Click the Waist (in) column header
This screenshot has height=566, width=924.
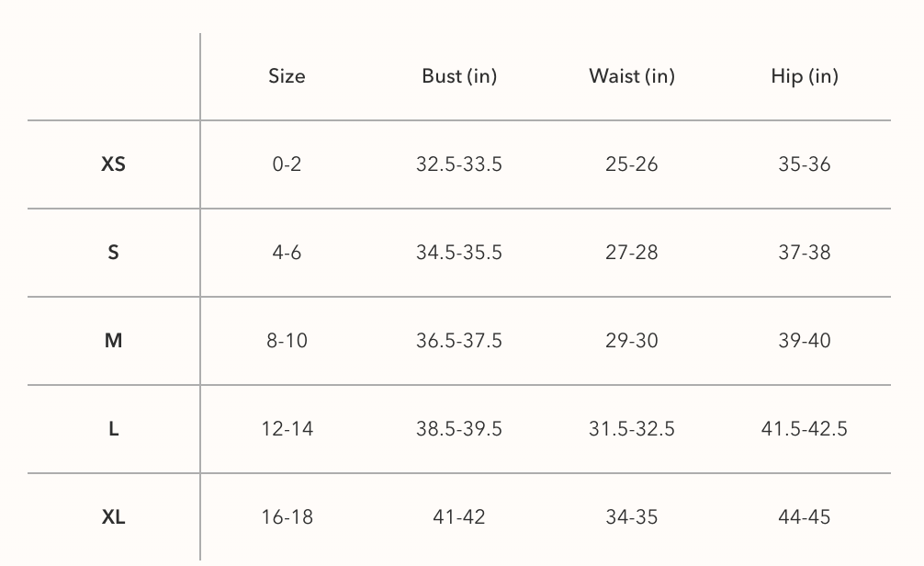pyautogui.click(x=632, y=76)
